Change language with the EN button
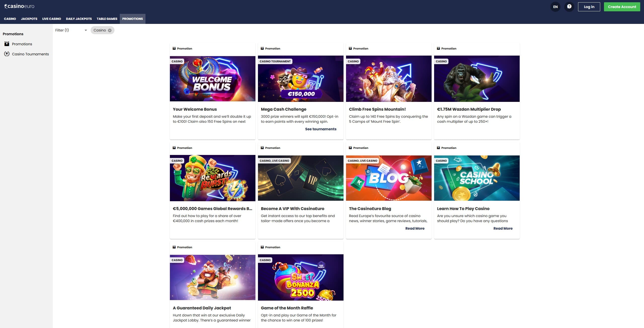 (555, 7)
